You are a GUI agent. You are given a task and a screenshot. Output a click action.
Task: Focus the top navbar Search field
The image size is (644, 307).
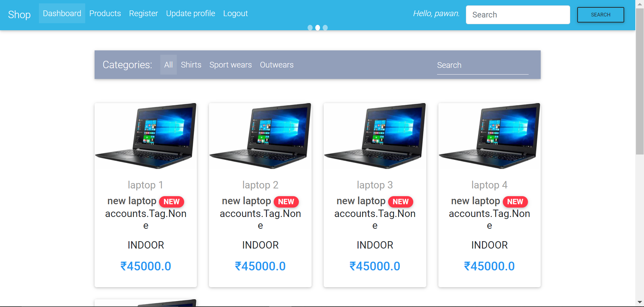(518, 15)
